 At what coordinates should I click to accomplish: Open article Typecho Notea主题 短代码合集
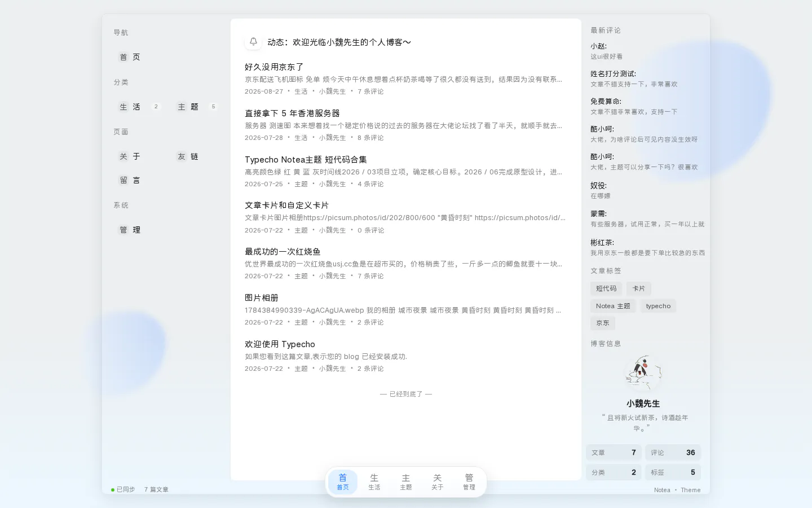pos(306,159)
